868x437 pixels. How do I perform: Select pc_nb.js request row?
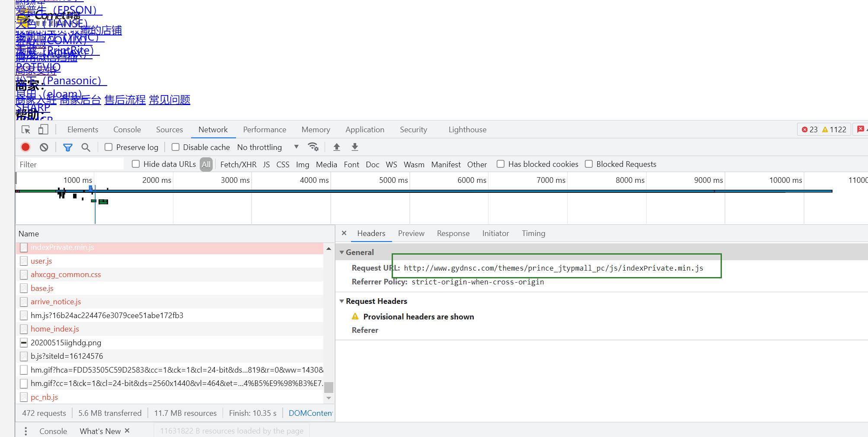click(170, 397)
